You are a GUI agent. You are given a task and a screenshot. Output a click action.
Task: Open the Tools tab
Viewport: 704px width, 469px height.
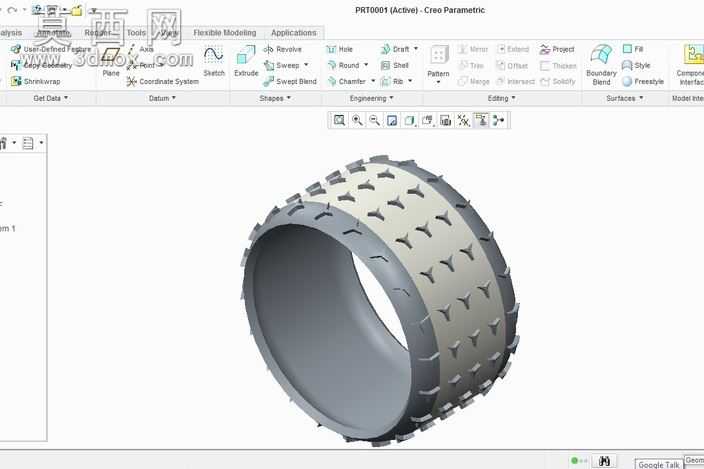(136, 33)
